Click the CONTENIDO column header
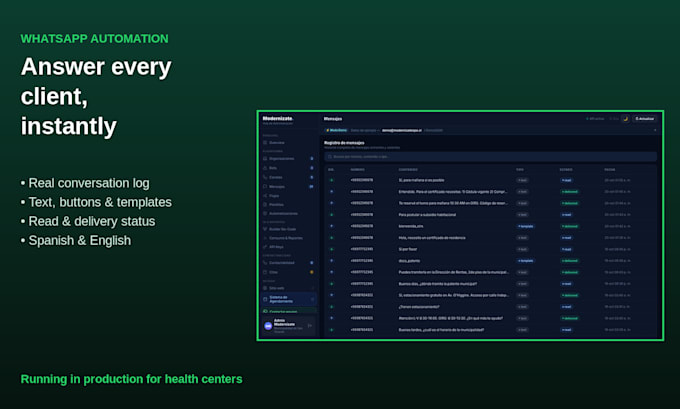This screenshot has height=409, width=680. pyautogui.click(x=408, y=170)
